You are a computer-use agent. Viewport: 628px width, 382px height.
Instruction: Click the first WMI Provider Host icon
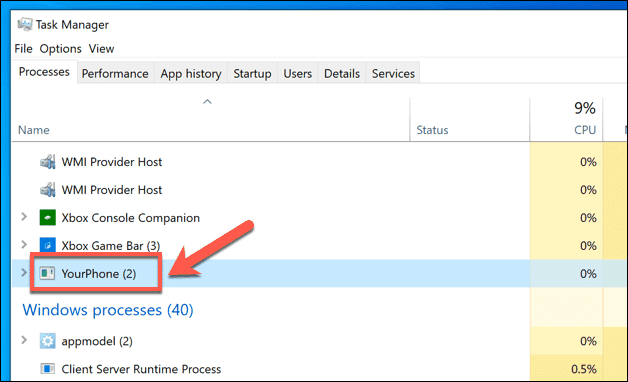pos(48,162)
